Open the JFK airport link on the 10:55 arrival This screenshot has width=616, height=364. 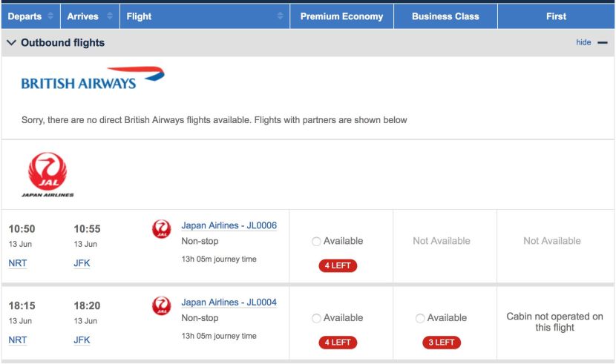82,263
